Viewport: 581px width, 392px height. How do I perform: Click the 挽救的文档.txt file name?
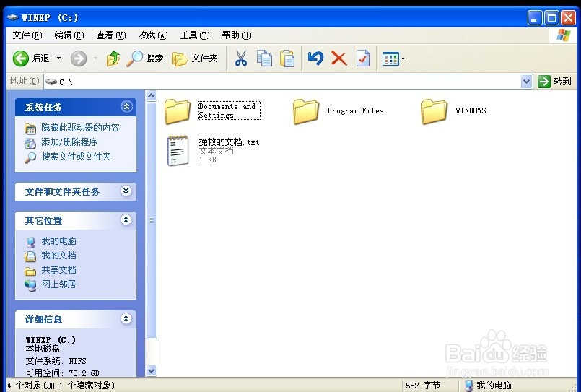click(x=229, y=142)
